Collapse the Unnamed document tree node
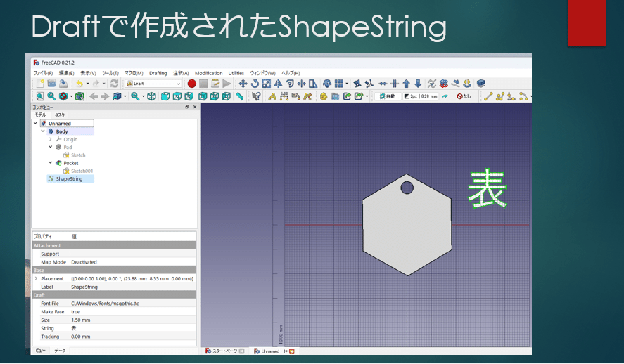The image size is (624, 364). point(35,124)
